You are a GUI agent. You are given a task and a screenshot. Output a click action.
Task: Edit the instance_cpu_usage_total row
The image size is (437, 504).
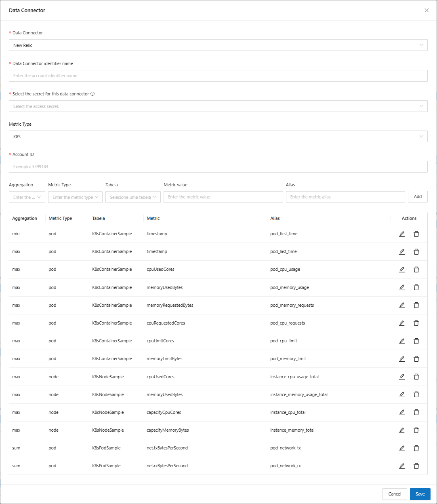(402, 377)
